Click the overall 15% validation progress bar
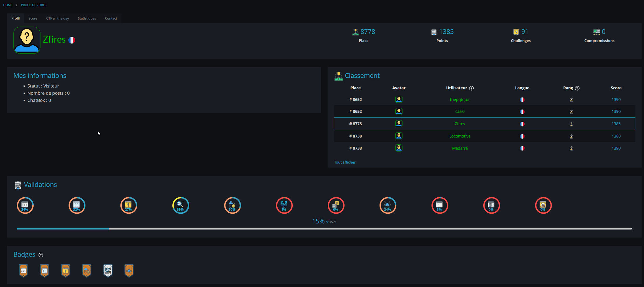This screenshot has height=287, width=644. (324, 228)
